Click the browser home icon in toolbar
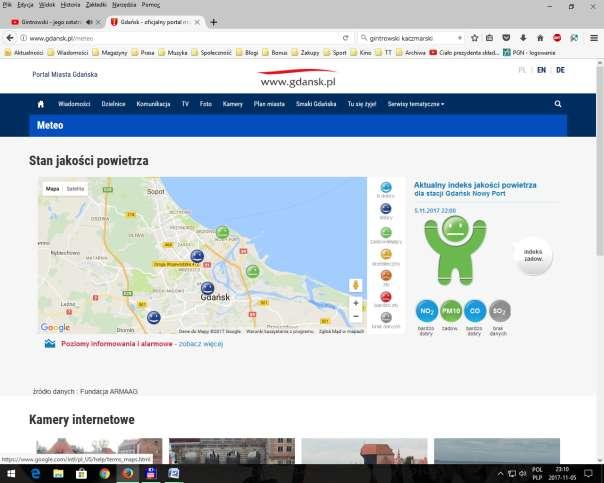 (540, 38)
